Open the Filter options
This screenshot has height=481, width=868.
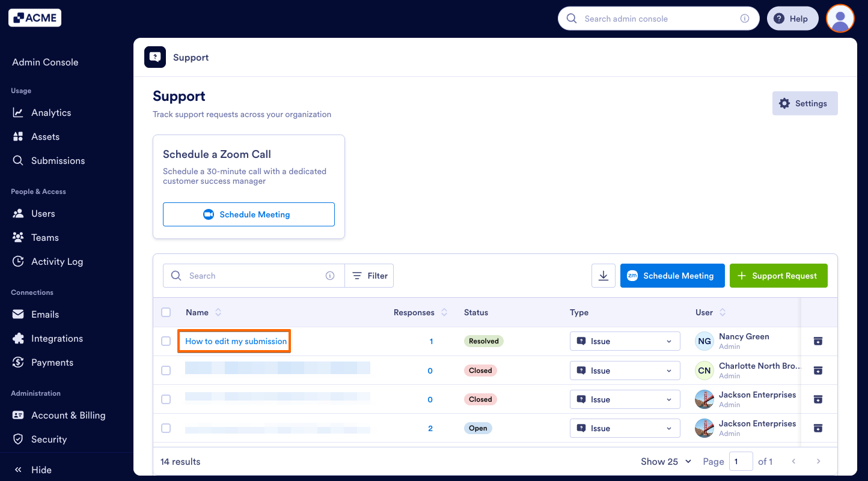pos(370,276)
